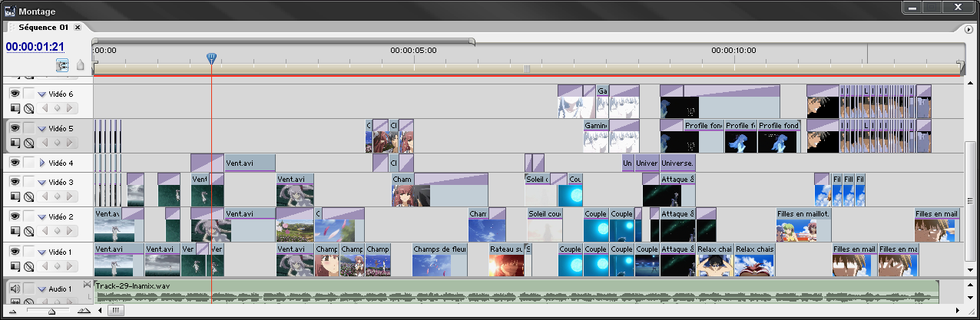Image resolution: width=980 pixels, height=320 pixels.
Task: Collapse the Audio 1 track
Action: click(x=41, y=289)
